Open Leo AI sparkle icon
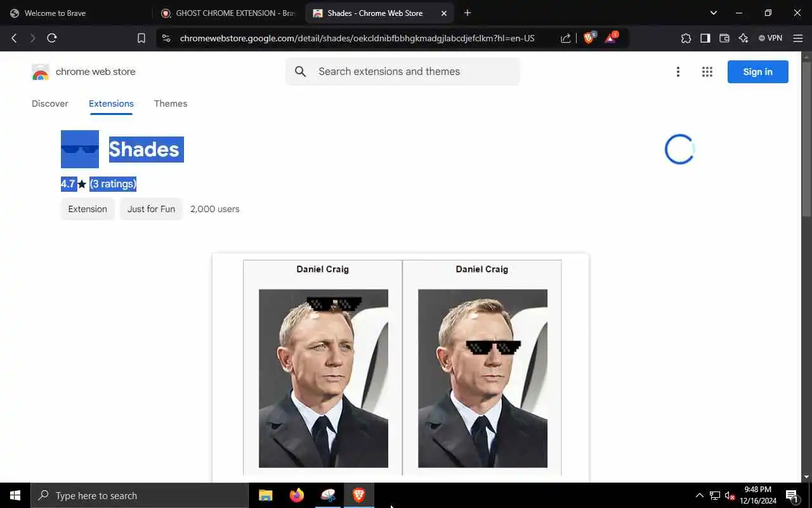812x508 pixels. coord(743,38)
